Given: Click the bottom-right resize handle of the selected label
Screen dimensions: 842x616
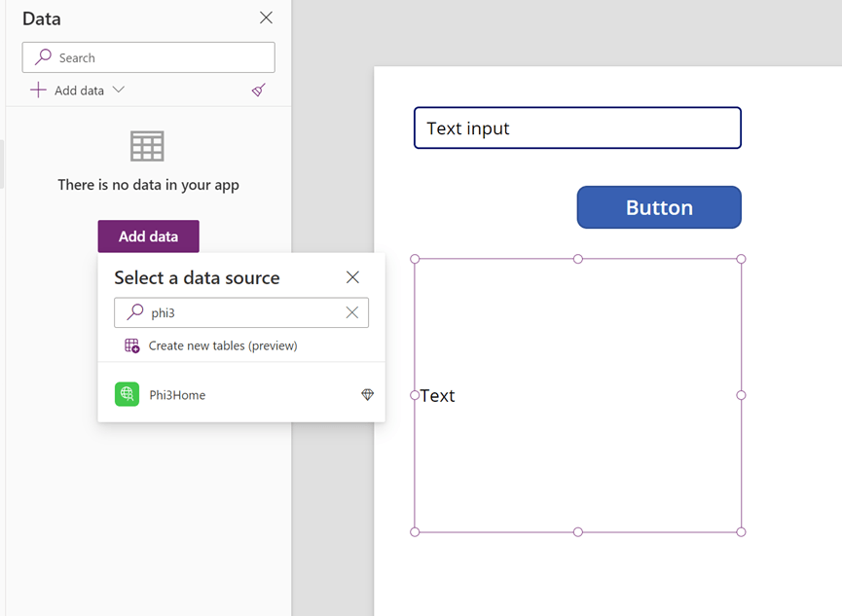Looking at the screenshot, I should [741, 532].
